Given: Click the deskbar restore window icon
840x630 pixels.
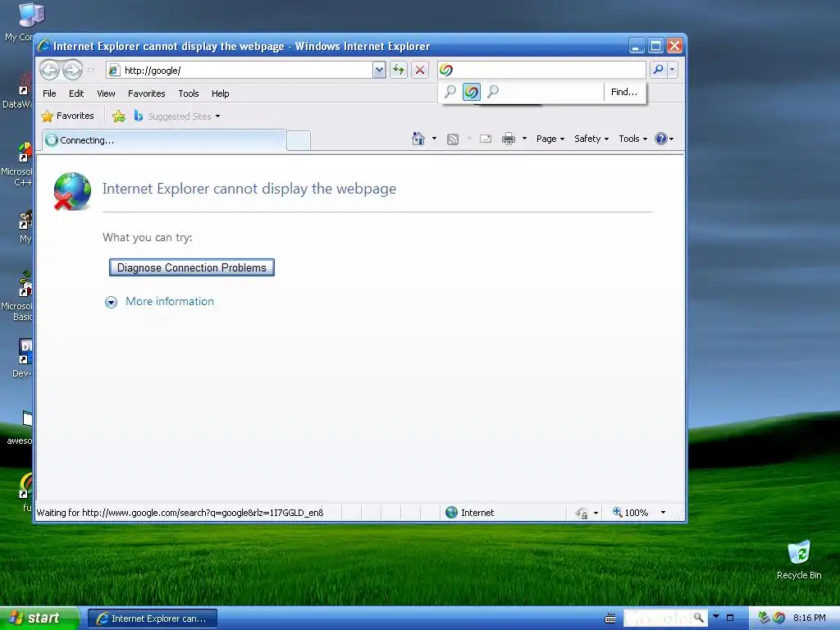Looking at the screenshot, I should [x=729, y=619].
